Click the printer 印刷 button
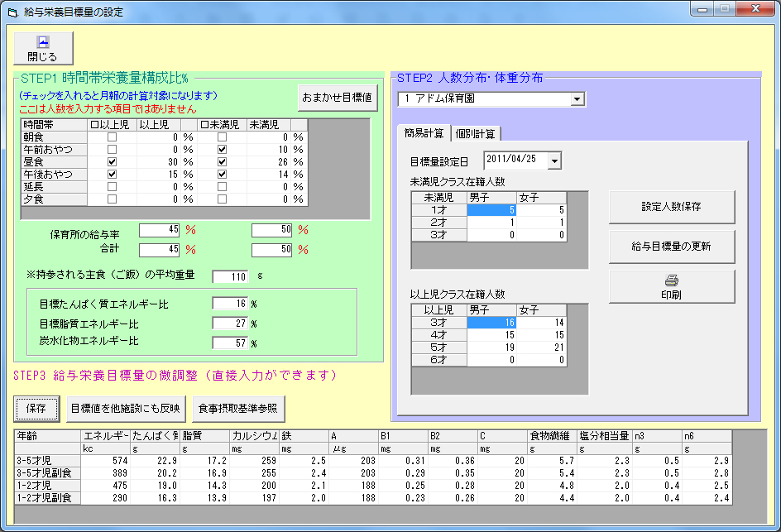The height and width of the screenshot is (532, 781). 672,286
